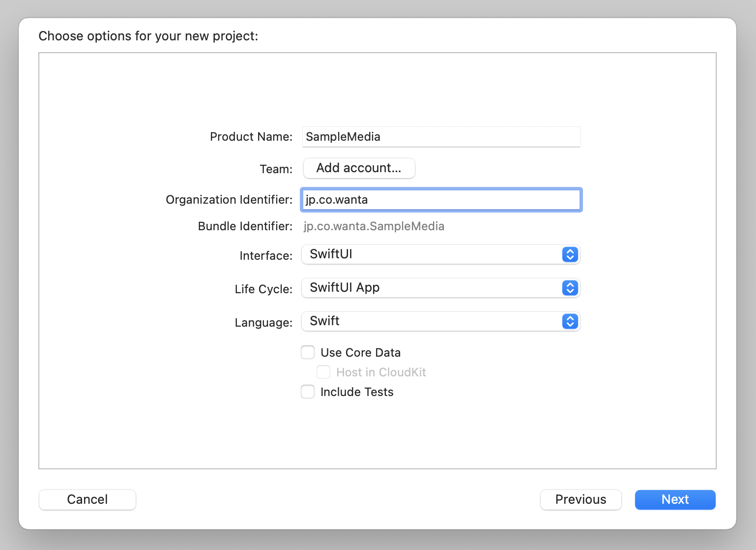756x550 pixels.
Task: Click the greyed-out Host in CloudKit checkbox
Action: [323, 372]
